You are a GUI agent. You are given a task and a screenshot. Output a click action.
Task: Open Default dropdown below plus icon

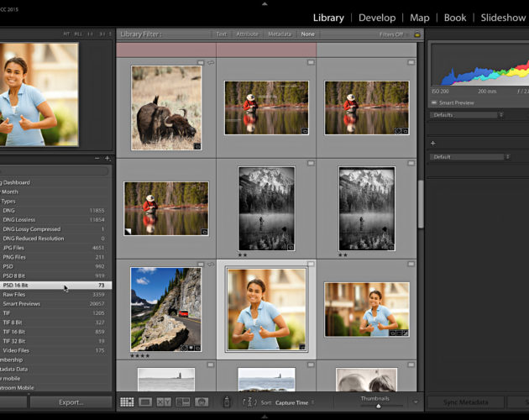470,156
